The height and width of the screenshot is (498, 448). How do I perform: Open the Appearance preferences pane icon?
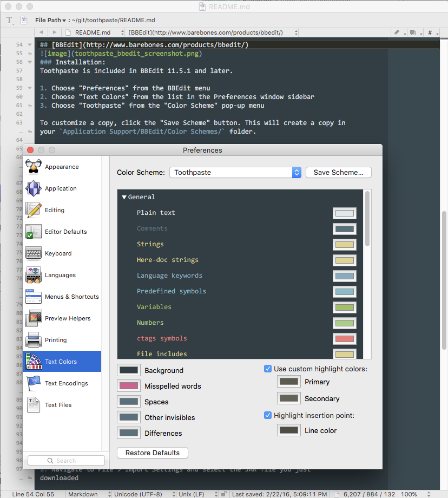[34, 167]
